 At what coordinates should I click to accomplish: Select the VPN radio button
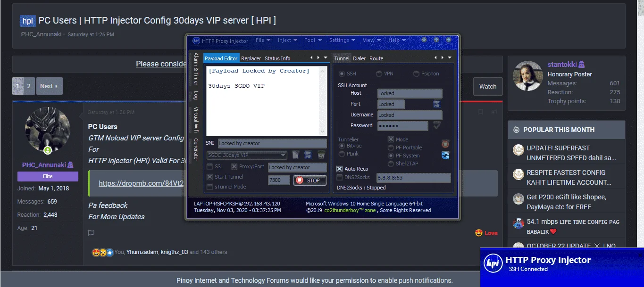[x=379, y=74]
